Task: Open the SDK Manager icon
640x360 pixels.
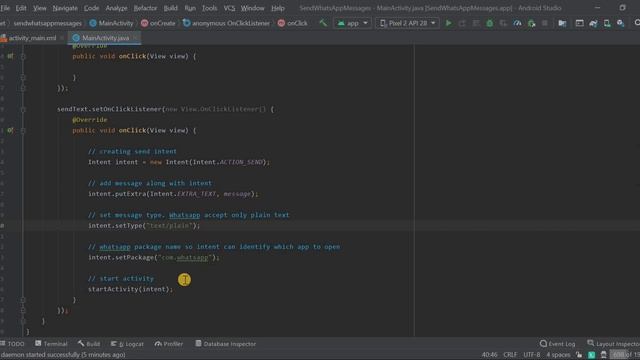Action: [x=620, y=23]
